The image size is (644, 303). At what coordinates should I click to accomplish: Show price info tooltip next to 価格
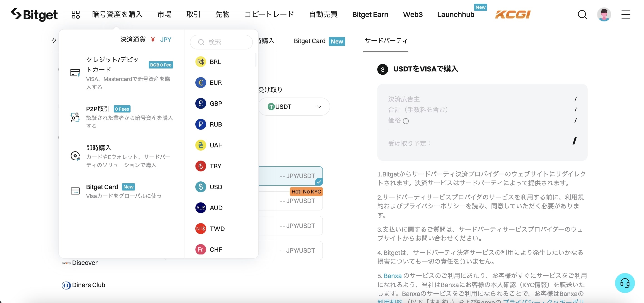406,121
